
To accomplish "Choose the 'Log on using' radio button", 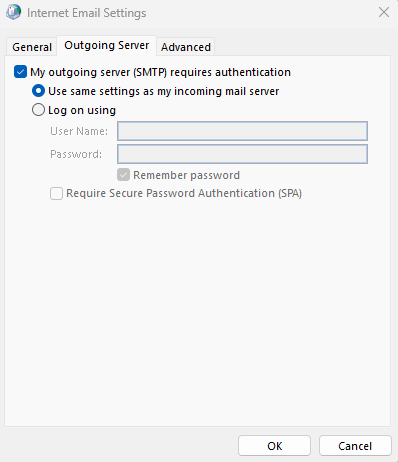I will click(x=38, y=110).
